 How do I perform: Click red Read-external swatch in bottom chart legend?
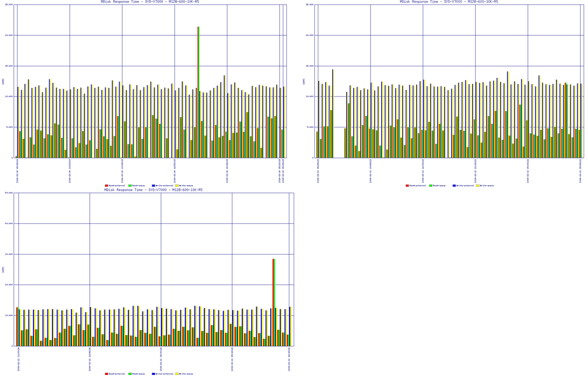(106, 374)
